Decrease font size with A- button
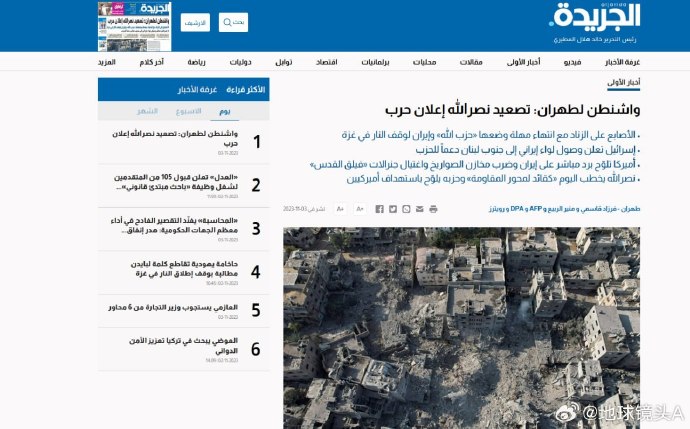 (x=360, y=209)
